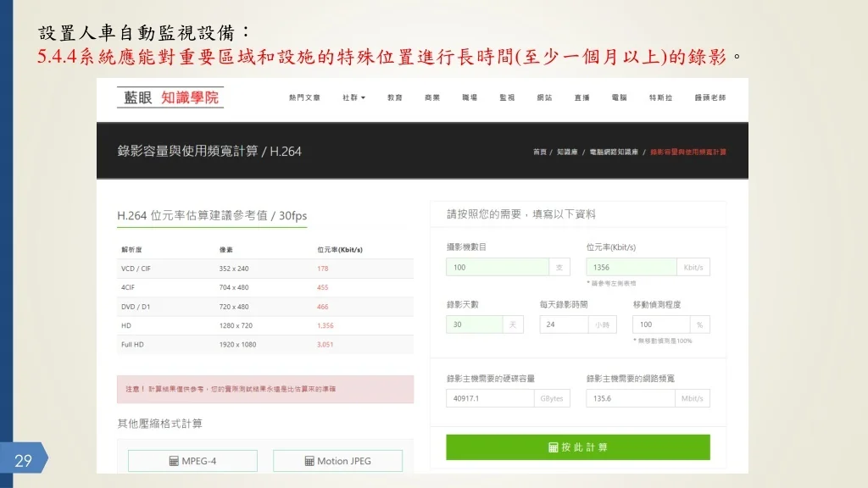This screenshot has width=868, height=488.
Task: Open the 網站 nav item
Action: click(x=545, y=97)
